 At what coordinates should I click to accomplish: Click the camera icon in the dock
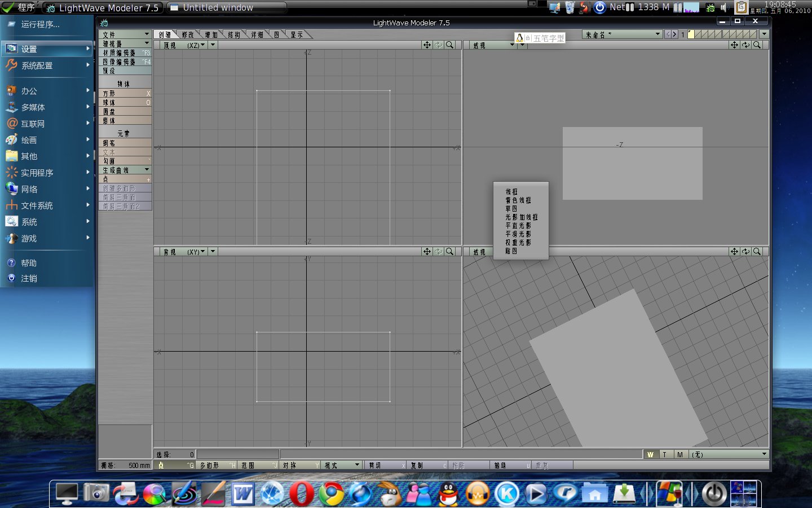click(x=96, y=493)
